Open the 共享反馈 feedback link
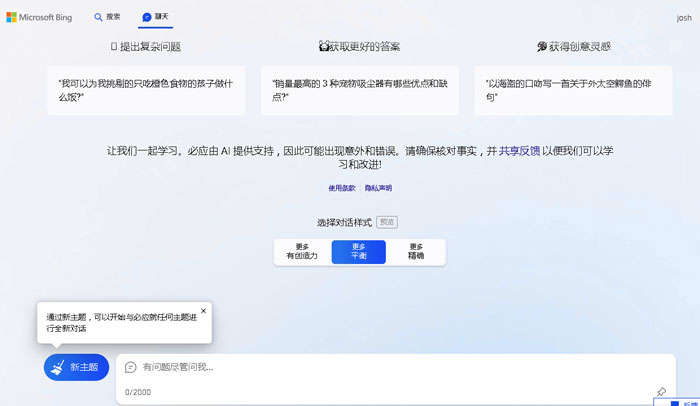The image size is (700, 406). click(519, 151)
